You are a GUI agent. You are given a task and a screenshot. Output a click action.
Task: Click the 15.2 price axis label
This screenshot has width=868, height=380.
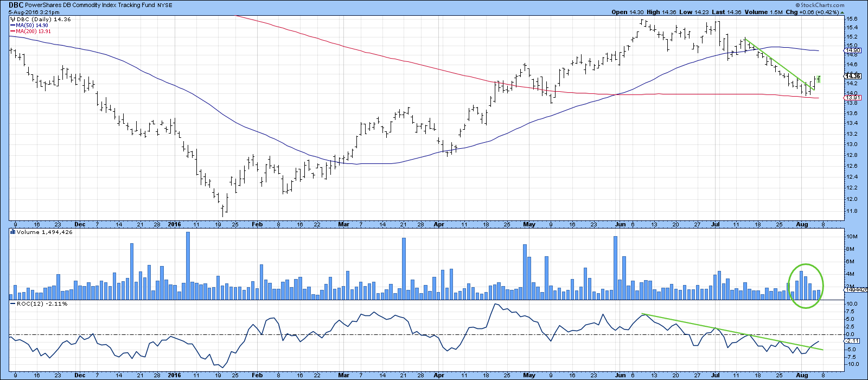point(852,36)
